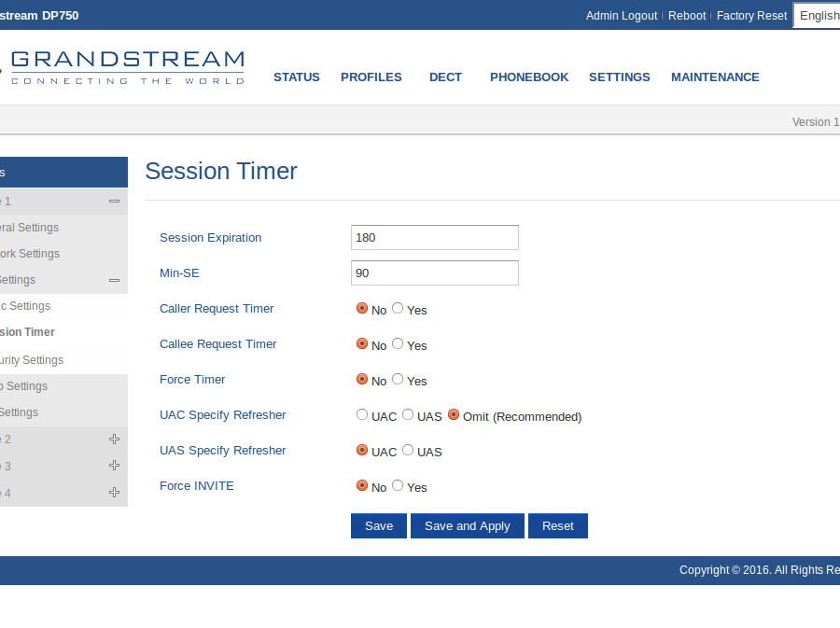840x628 pixels.
Task: Enable Force Timer with Yes option
Action: pyautogui.click(x=398, y=379)
